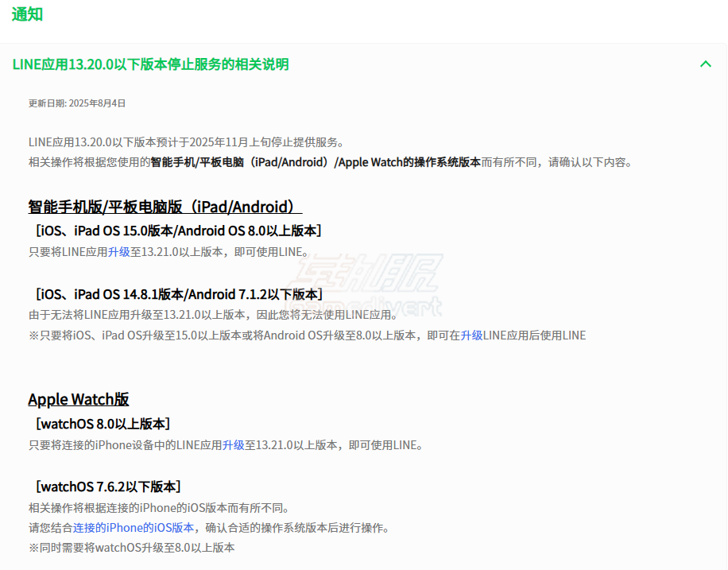728x570 pixels.
Task: Open the 升级 link in the iOS 15.0 section
Action: (119, 252)
